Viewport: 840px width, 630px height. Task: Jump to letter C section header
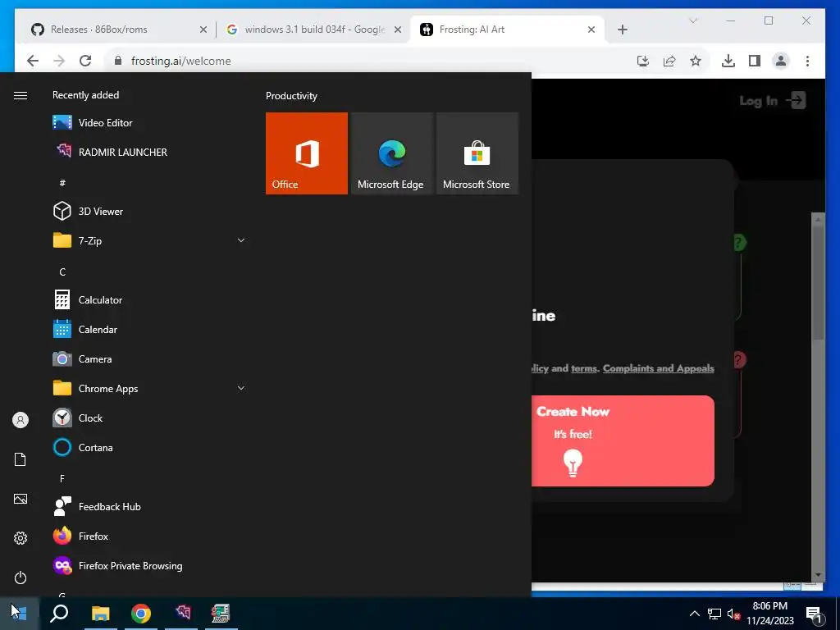pyautogui.click(x=62, y=272)
